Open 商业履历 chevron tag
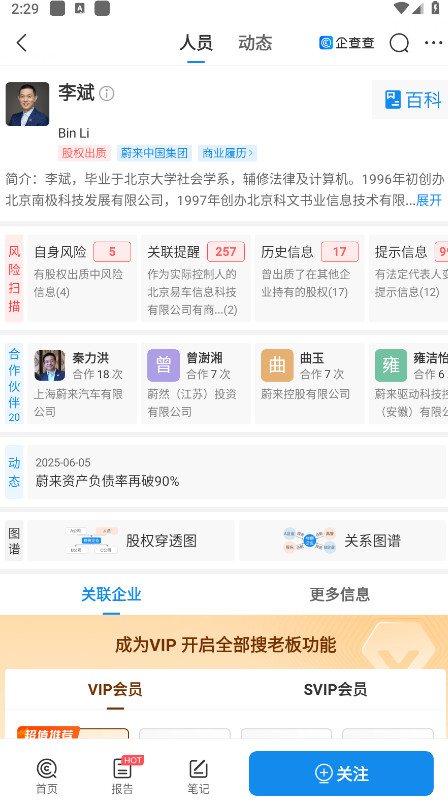Screen dimensions: 448x804 (x=227, y=153)
